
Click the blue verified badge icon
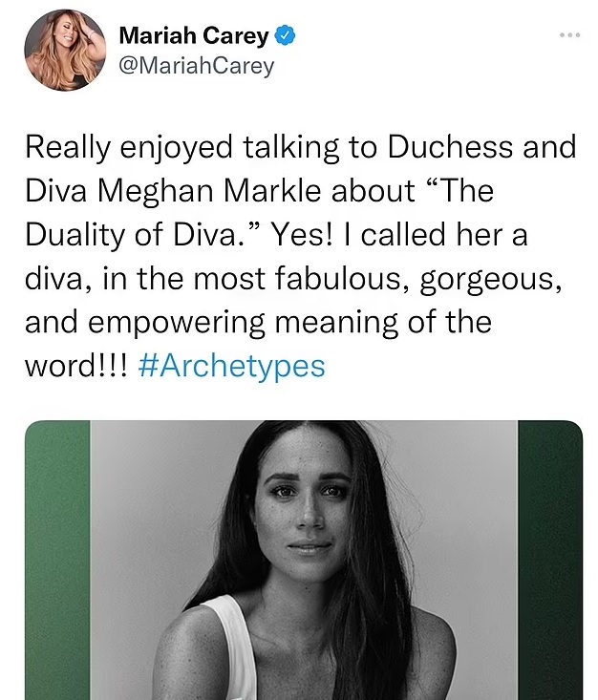coord(284,37)
